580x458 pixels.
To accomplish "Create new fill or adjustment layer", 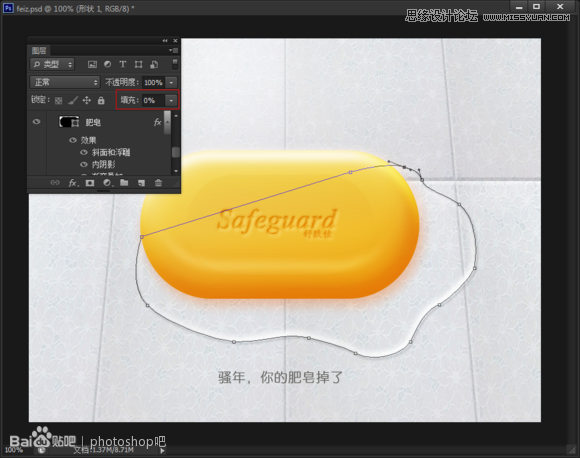I will point(107,183).
